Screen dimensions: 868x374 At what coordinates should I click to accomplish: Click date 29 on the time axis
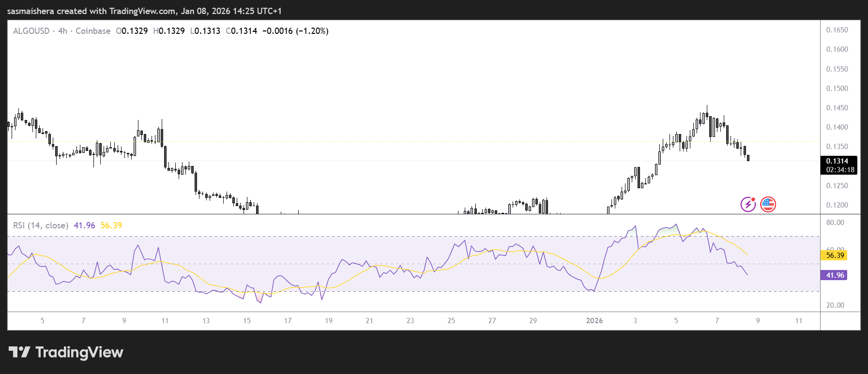coord(533,321)
